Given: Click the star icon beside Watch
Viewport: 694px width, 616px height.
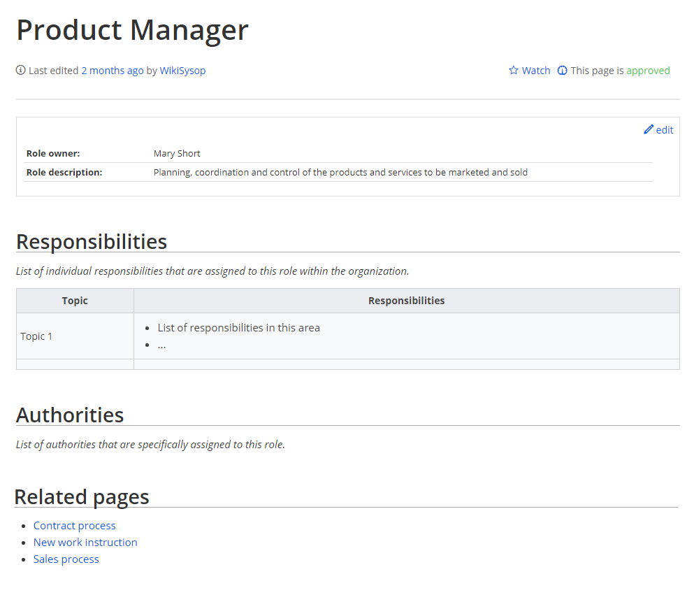Looking at the screenshot, I should (x=514, y=71).
